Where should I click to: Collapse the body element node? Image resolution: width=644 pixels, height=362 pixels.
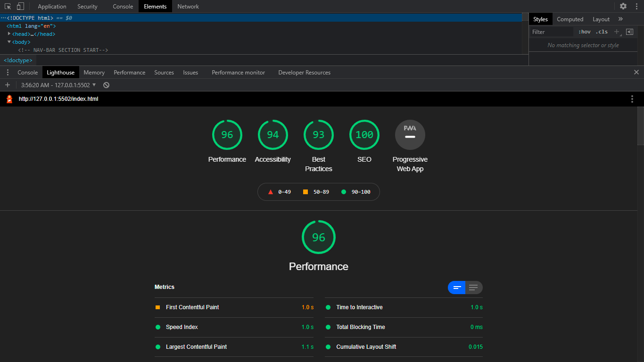click(9, 42)
